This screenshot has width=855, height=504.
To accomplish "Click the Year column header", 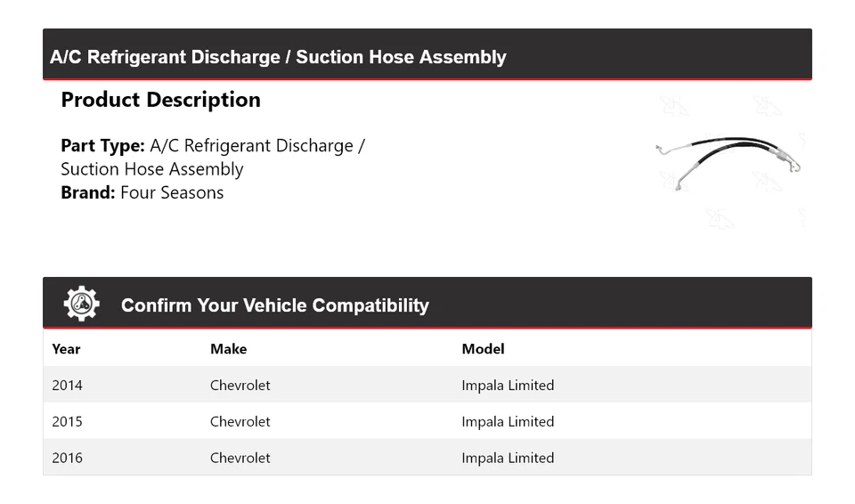I will coord(66,349).
